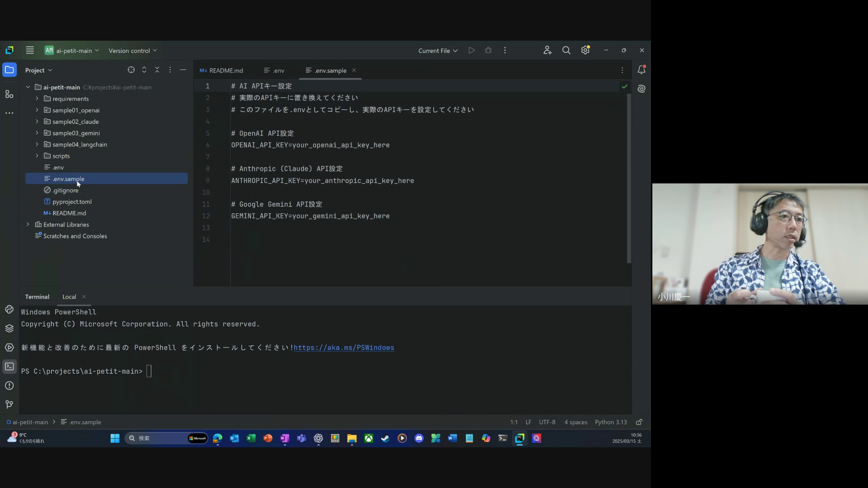Open the Git version control tool window
This screenshot has width=868, height=488.
[9, 404]
